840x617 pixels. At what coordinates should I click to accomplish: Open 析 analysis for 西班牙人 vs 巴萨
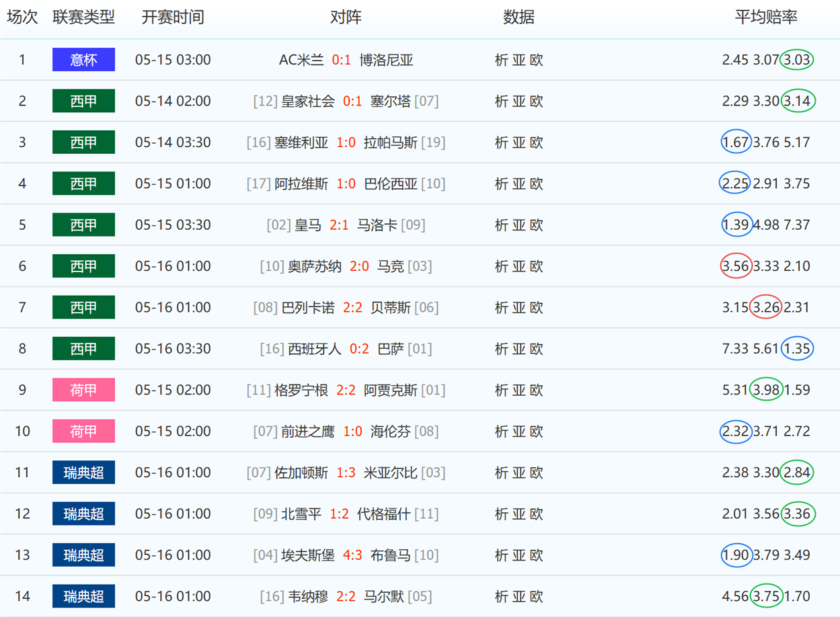coord(501,349)
